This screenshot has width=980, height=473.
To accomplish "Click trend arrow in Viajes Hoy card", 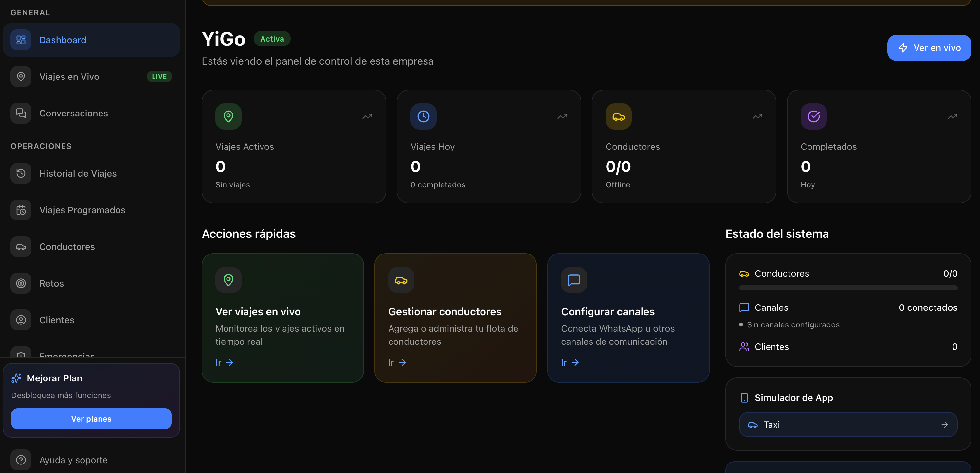I will (562, 116).
